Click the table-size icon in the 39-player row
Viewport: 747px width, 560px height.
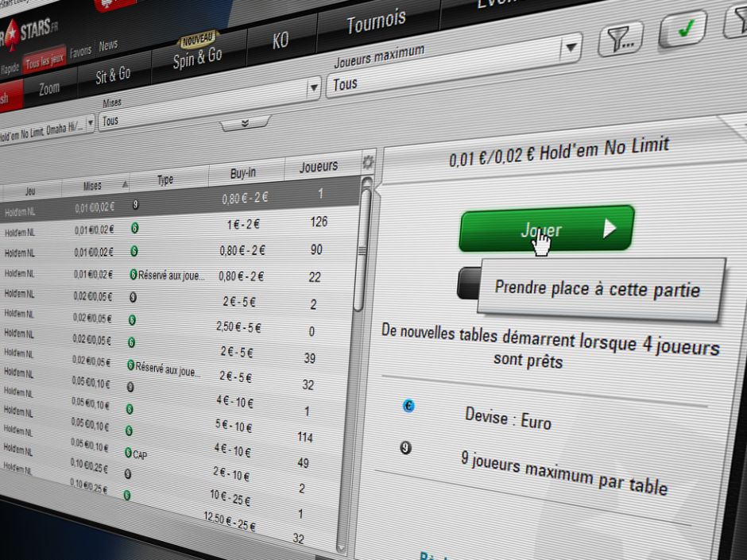pos(131,342)
